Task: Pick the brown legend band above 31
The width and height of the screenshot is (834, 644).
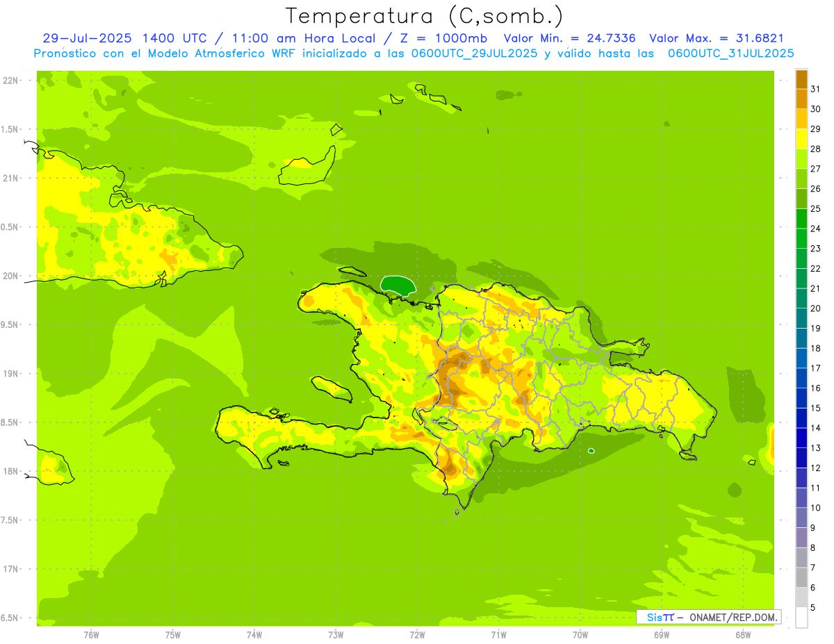Action: pyautogui.click(x=801, y=79)
